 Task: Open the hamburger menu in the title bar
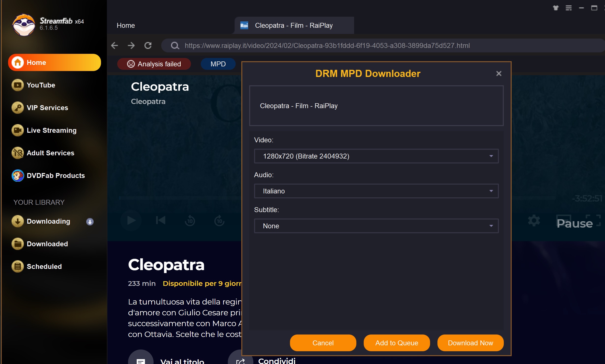569,8
